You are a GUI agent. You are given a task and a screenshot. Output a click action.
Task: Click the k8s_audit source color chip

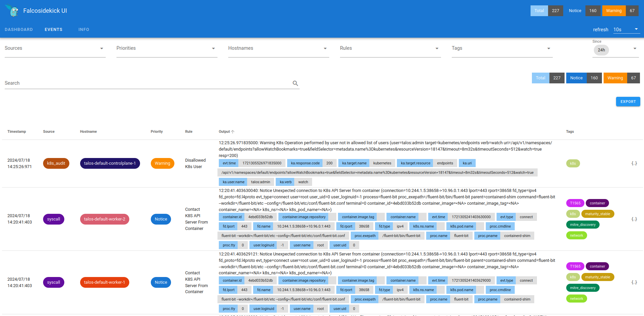[x=56, y=163]
